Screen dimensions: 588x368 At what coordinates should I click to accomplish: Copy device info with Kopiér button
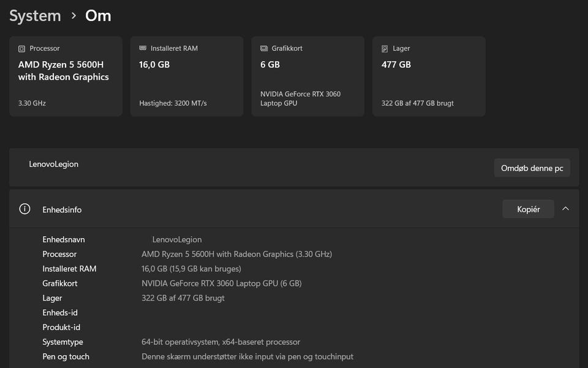tap(528, 209)
